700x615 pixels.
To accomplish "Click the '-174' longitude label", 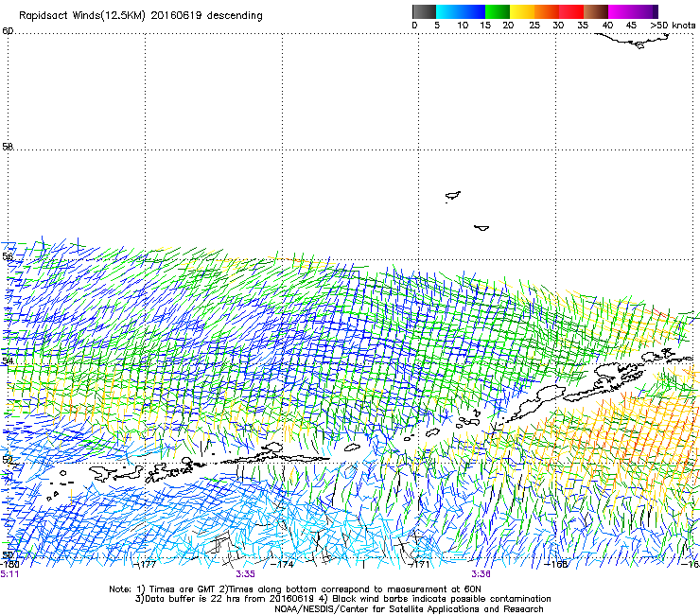I will [282, 564].
